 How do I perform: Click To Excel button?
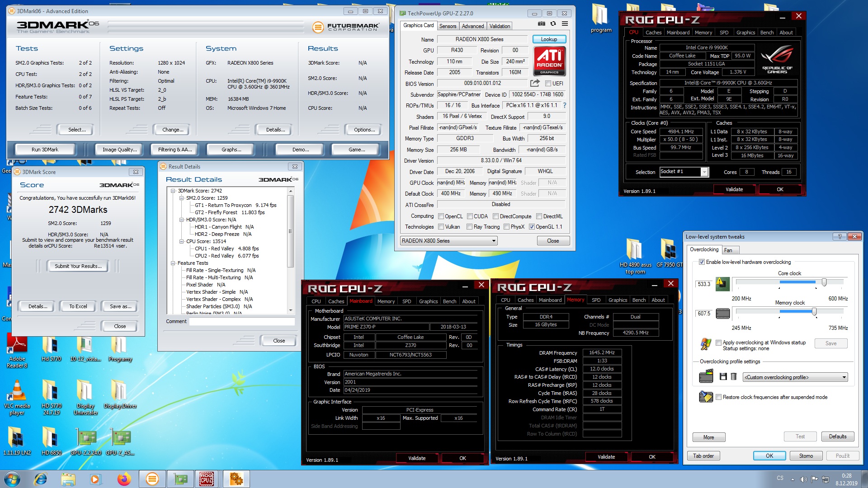(x=78, y=306)
